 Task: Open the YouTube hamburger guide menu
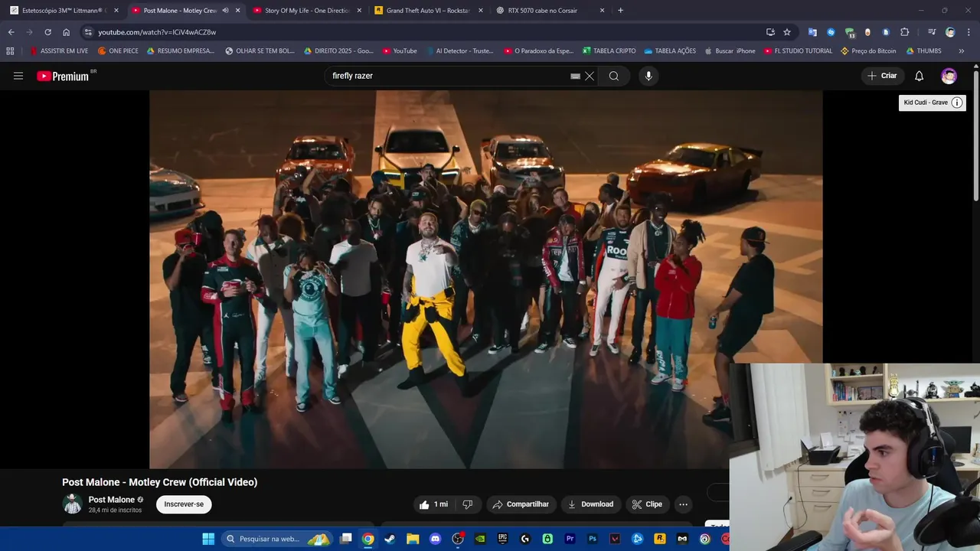point(18,76)
